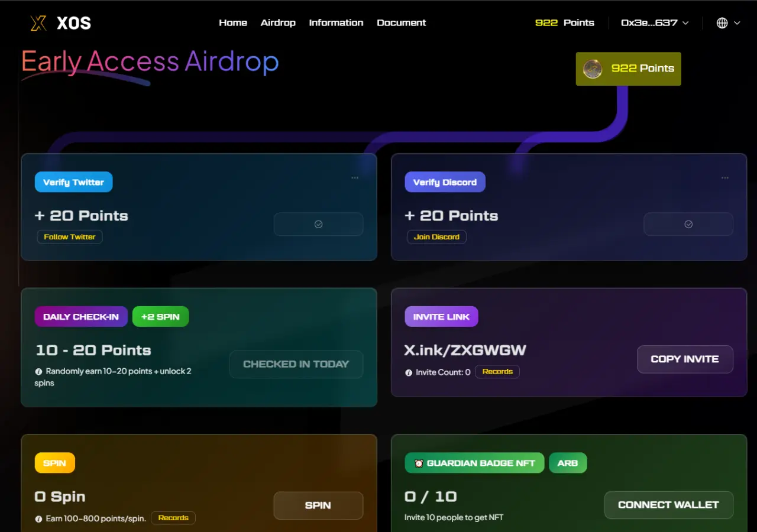Click the "10 - 20 Points" text
This screenshot has height=532, width=757.
pos(93,350)
